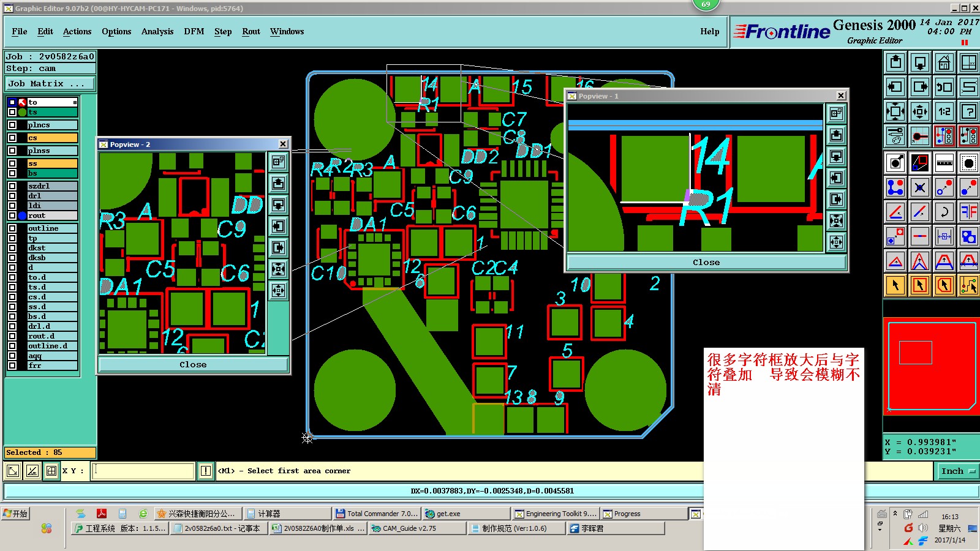The width and height of the screenshot is (980, 551).
Task: Open the graphic options wrench palette icon
Action: [895, 135]
